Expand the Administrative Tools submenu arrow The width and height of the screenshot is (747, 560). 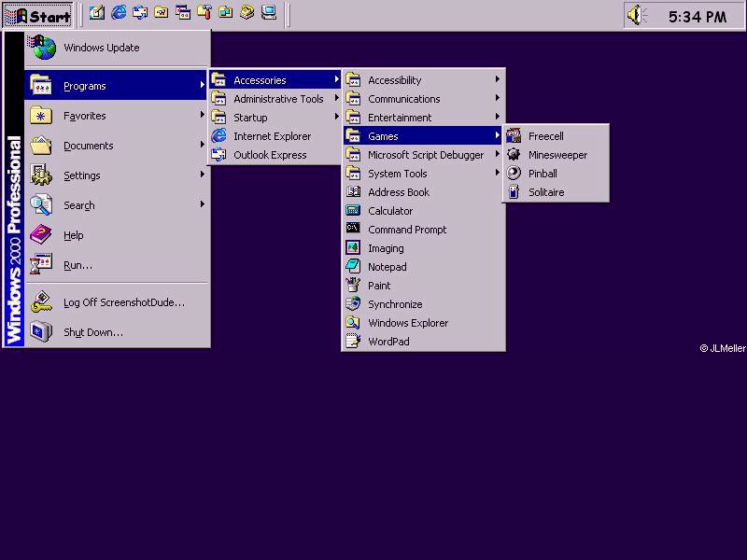pos(336,98)
